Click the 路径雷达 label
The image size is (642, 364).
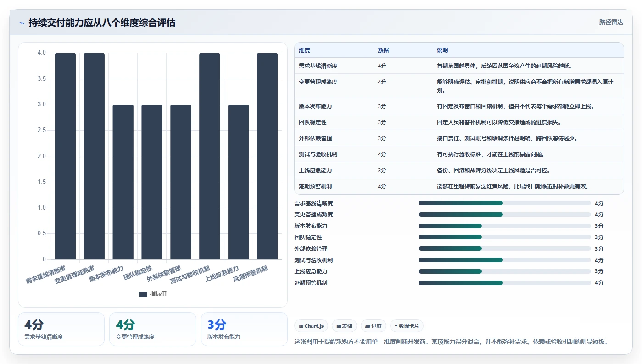(x=611, y=22)
